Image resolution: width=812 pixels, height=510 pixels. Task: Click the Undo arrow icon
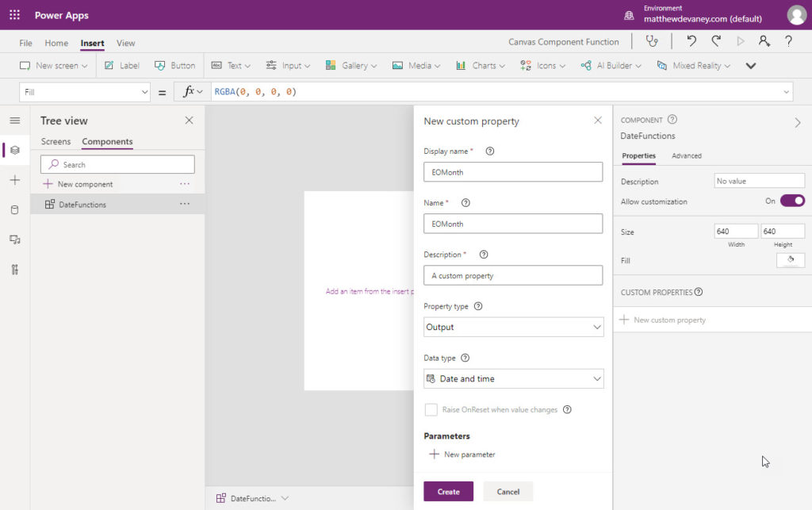(691, 41)
